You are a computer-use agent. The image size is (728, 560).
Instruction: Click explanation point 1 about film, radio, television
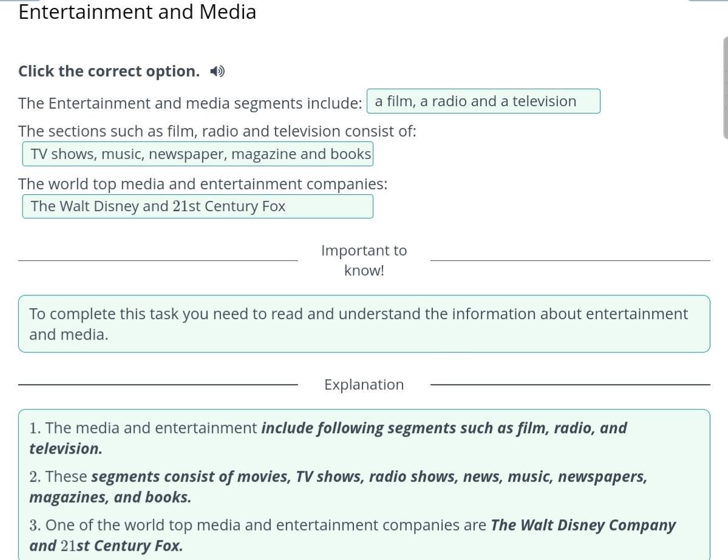(328, 428)
